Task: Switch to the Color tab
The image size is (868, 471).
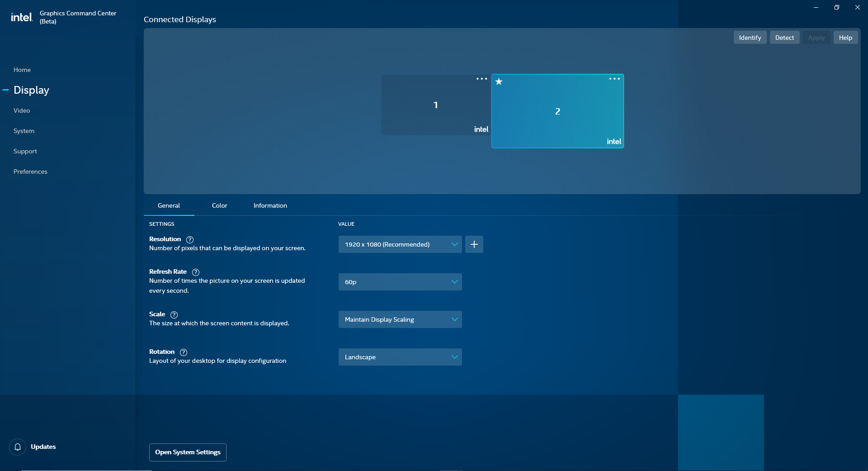Action: (x=219, y=205)
